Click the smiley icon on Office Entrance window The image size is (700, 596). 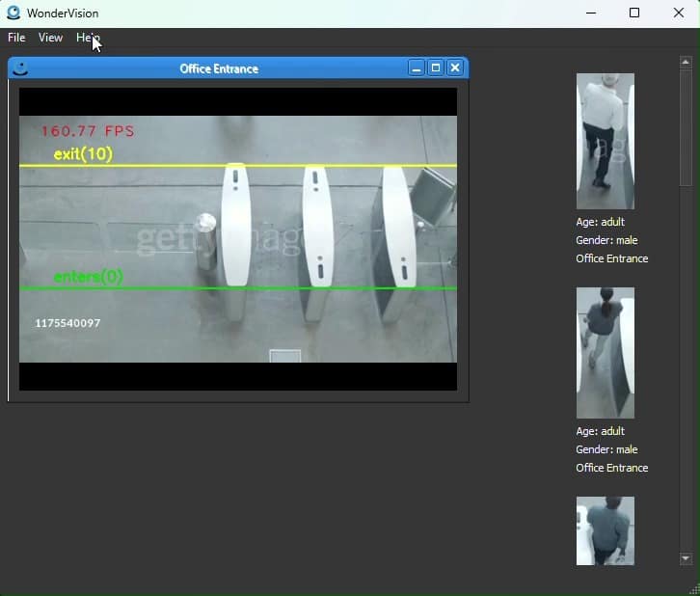(20, 68)
